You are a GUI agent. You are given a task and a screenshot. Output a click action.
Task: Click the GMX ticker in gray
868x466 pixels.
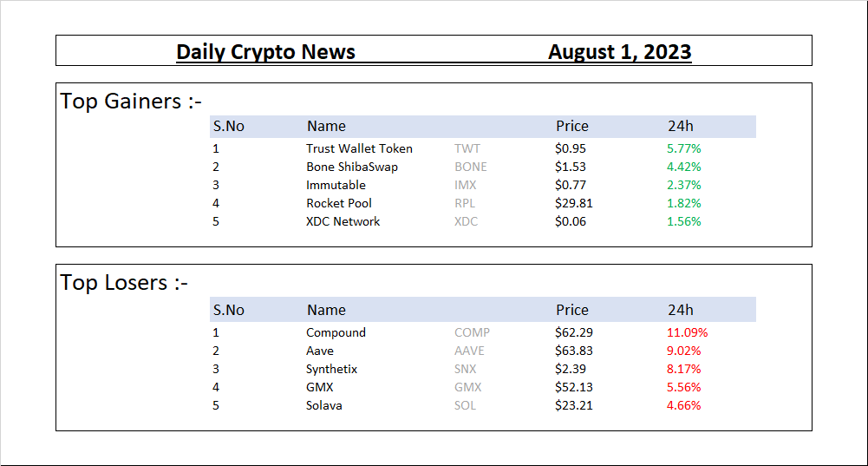point(467,387)
